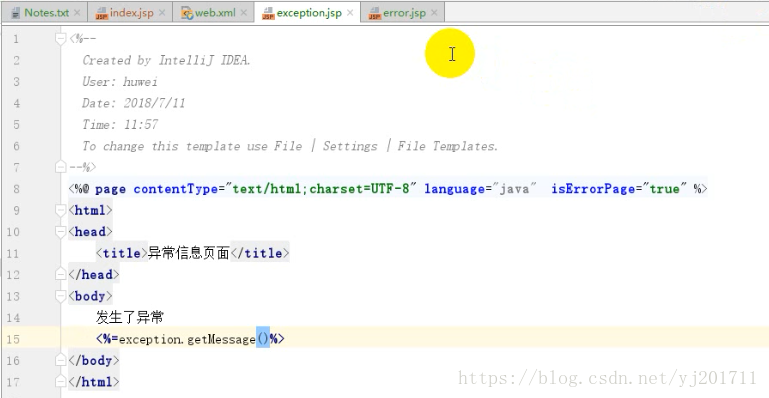Click line number 15 in the gutter
769x398 pixels.
click(x=13, y=339)
